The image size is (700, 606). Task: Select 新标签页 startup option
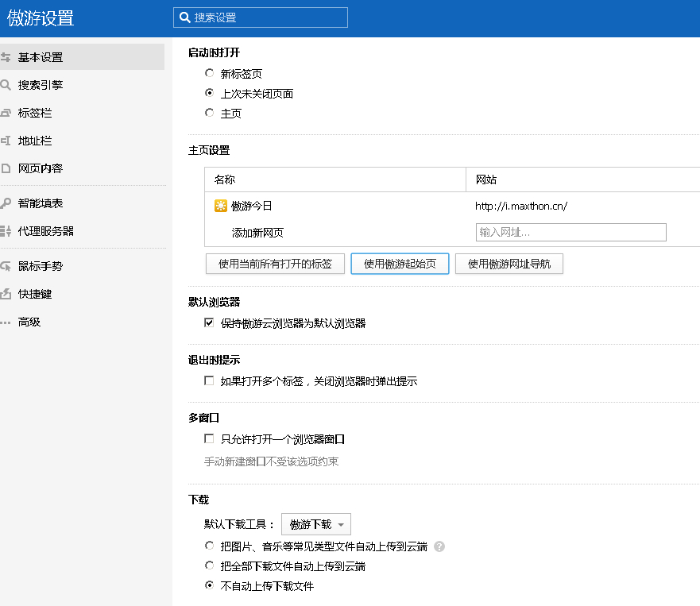coord(209,73)
